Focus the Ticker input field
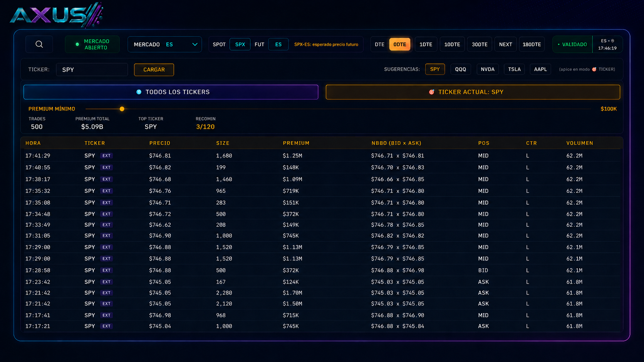 92,70
